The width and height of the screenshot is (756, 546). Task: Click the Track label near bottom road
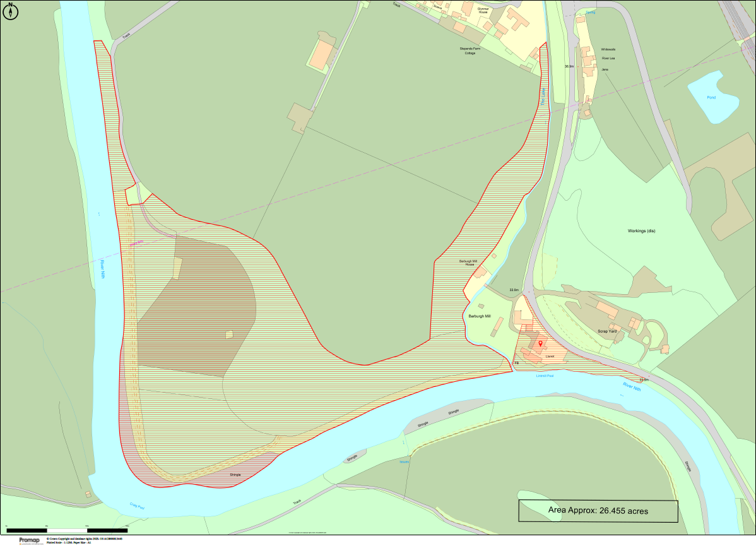297,502
